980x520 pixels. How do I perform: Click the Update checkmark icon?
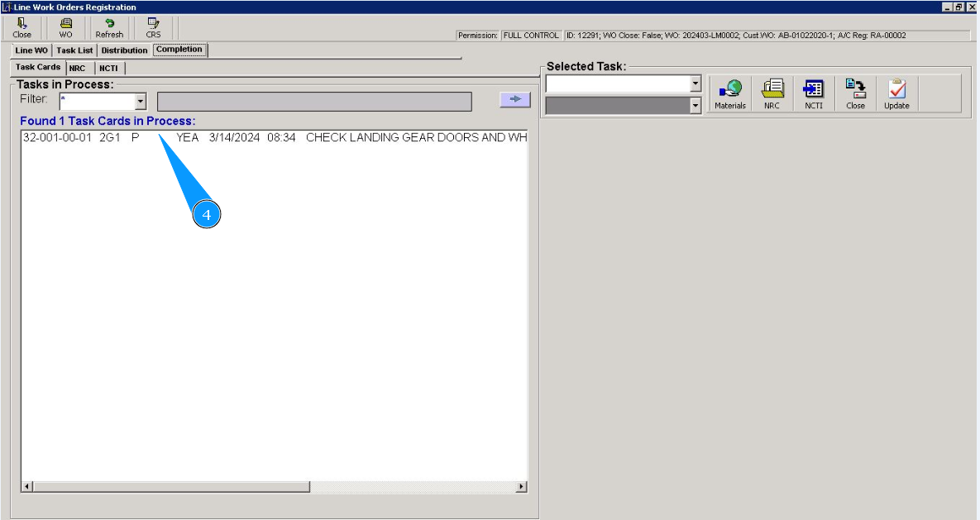coord(896,94)
